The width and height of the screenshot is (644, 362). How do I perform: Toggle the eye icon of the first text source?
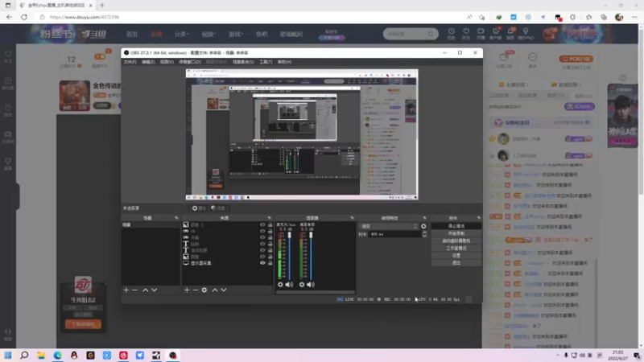click(262, 244)
